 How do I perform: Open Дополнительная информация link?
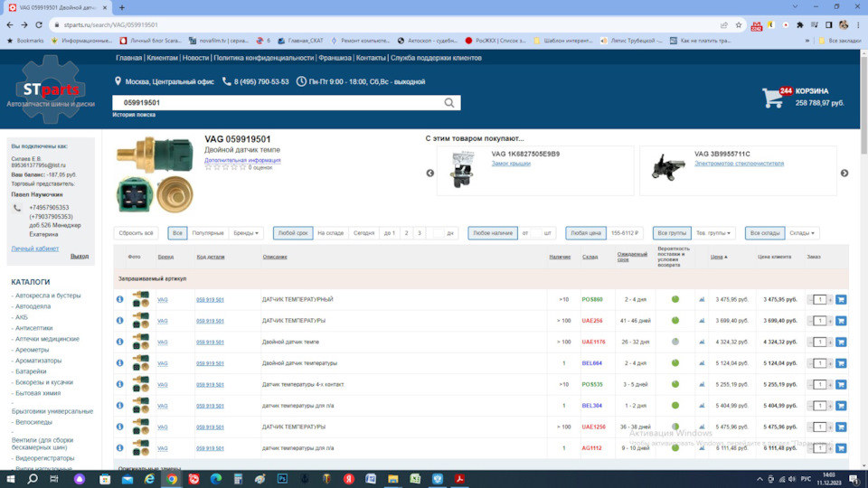tap(242, 160)
